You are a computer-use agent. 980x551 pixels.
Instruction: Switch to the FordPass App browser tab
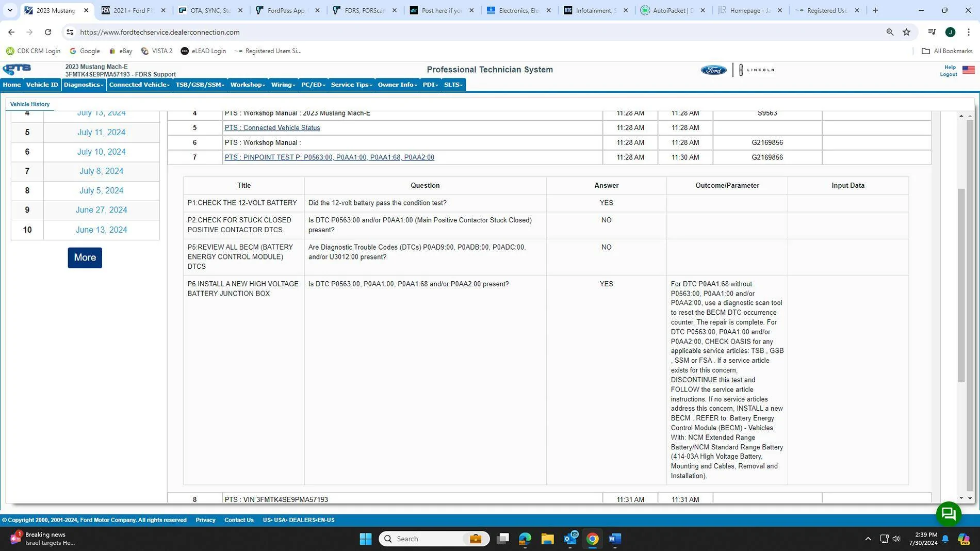coord(288,10)
